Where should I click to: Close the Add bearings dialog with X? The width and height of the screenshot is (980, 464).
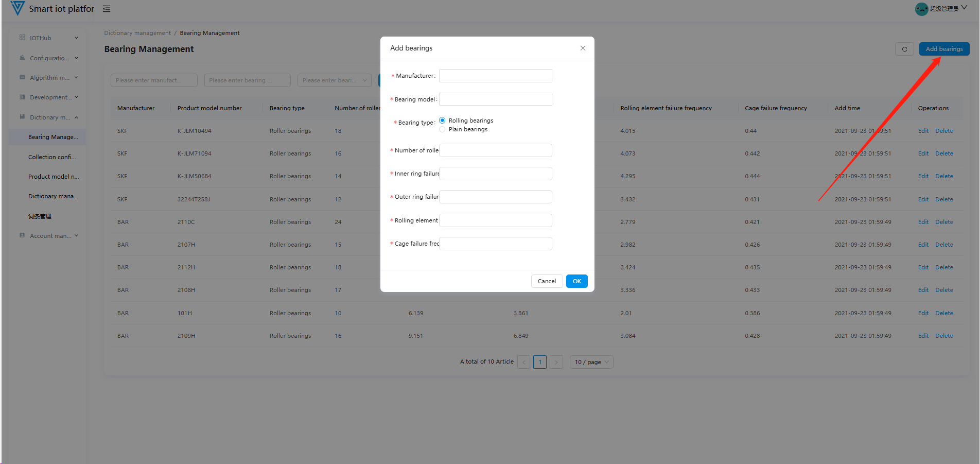tap(583, 48)
